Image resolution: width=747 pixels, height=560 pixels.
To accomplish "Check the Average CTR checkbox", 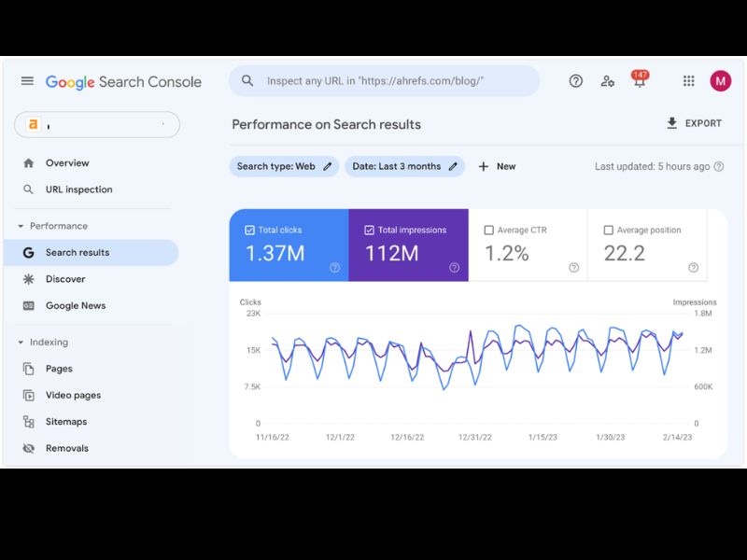I will [x=488, y=230].
